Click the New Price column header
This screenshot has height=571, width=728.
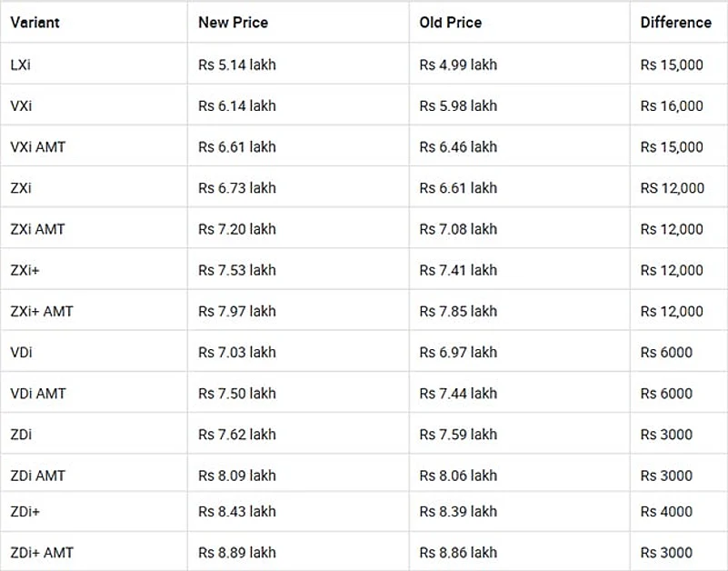(x=233, y=23)
